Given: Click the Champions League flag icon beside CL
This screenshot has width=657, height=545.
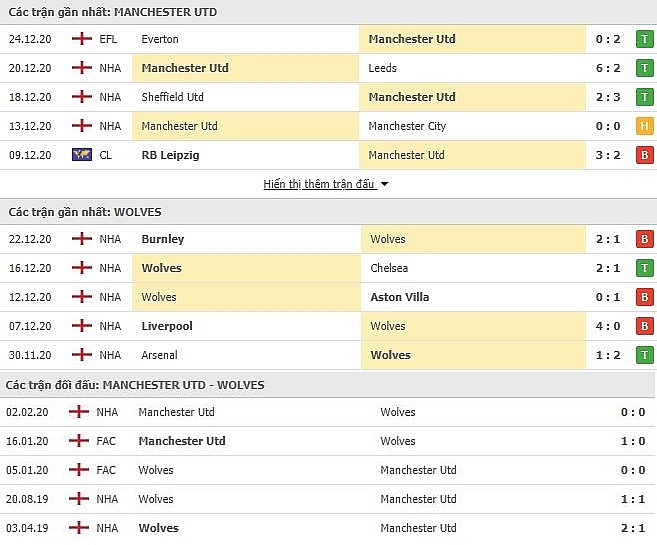Looking at the screenshot, I should [x=82, y=155].
